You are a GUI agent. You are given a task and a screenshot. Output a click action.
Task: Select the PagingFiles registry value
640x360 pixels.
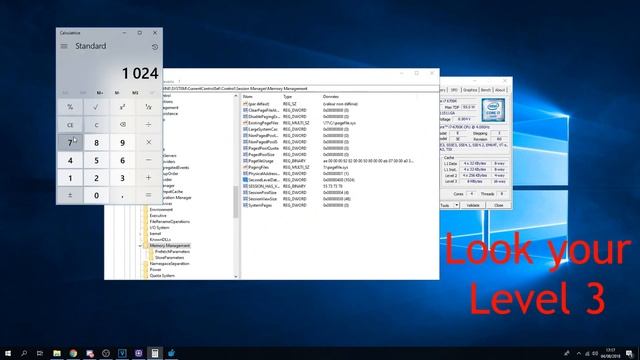[256, 167]
